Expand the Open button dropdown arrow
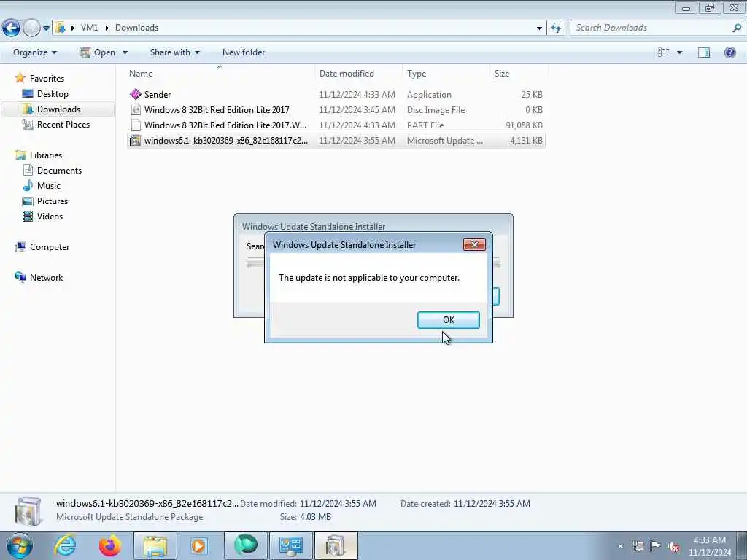This screenshot has width=747, height=560. 125,52
